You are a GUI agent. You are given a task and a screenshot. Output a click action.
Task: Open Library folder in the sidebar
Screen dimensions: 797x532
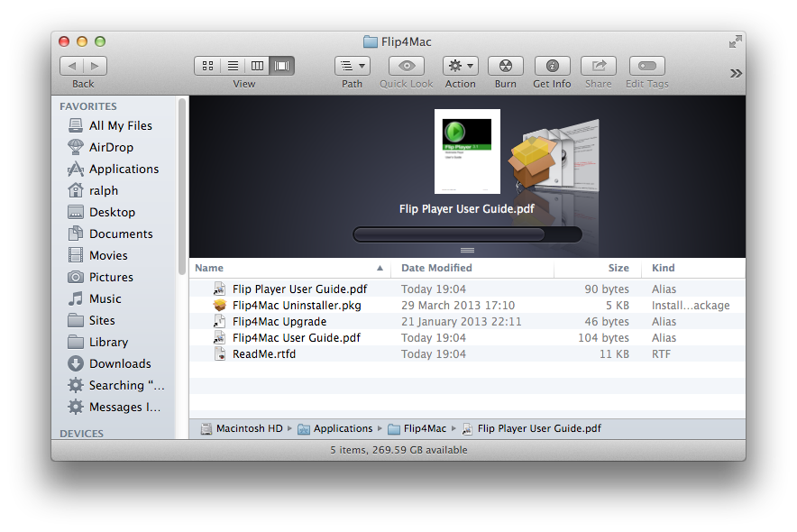point(97,342)
